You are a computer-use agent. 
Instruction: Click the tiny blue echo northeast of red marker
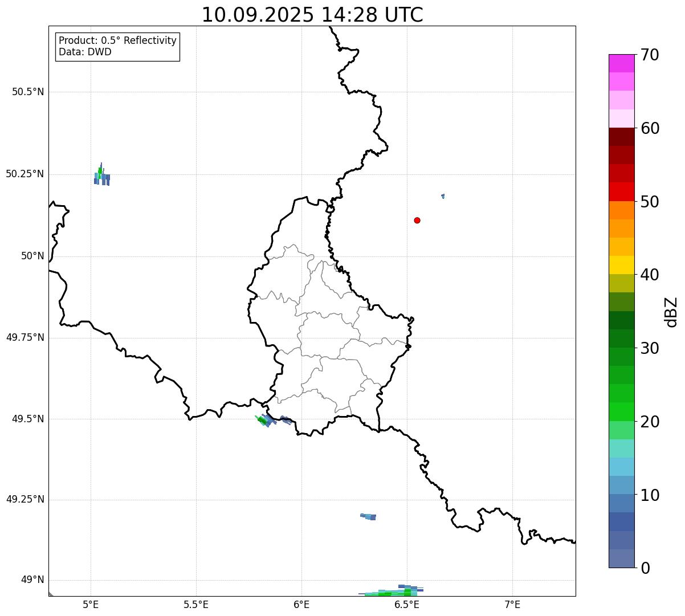[443, 196]
